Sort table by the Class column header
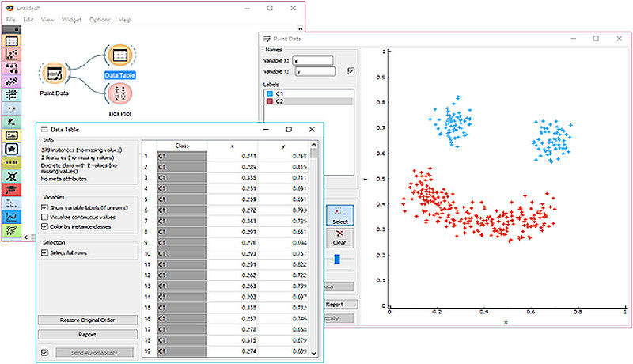Viewport: 633px width, 364px height. coord(182,146)
